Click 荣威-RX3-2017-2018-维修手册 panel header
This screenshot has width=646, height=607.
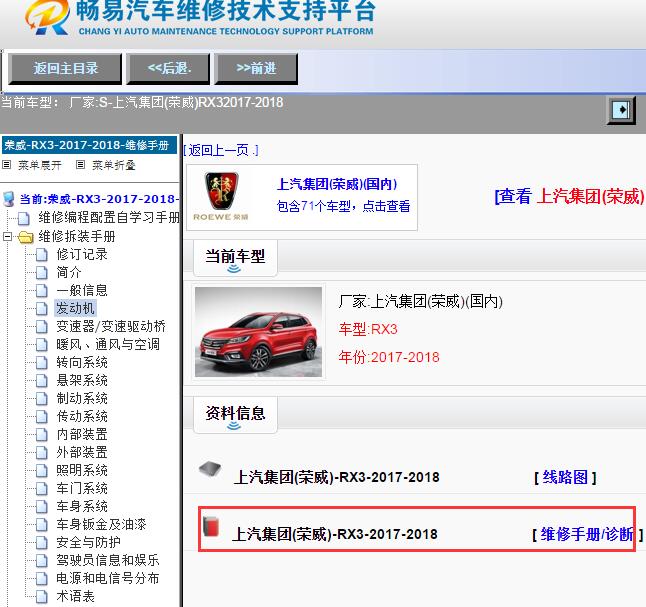89,145
